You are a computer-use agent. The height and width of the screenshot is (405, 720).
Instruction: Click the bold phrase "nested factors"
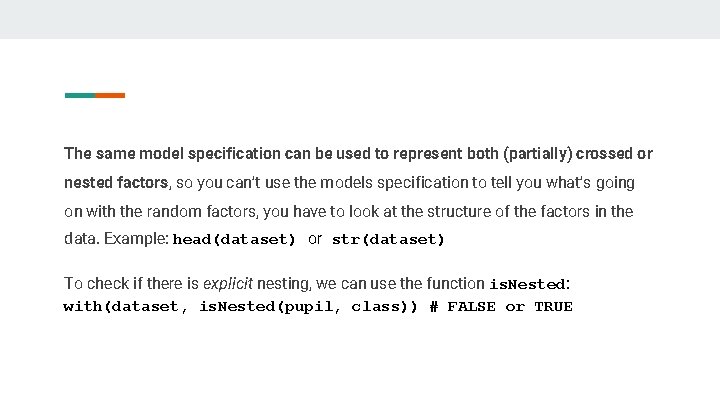(x=116, y=183)
